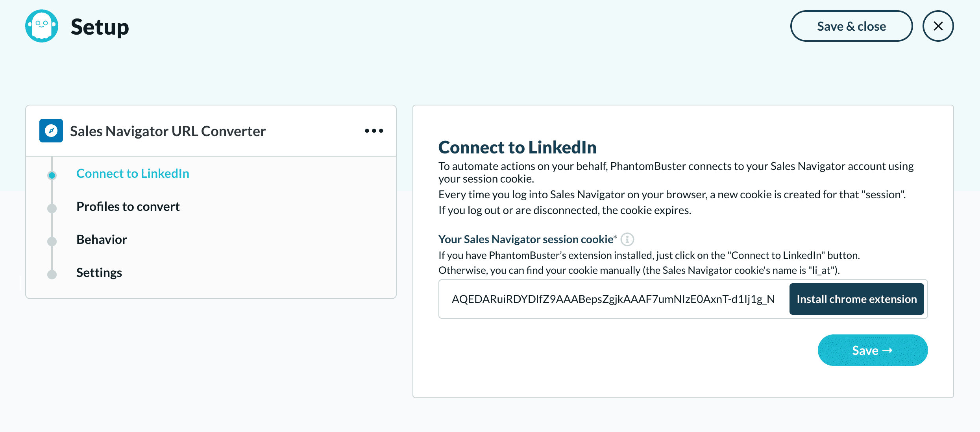980x432 pixels.
Task: Click the Behavior step dot marker
Action: coord(52,241)
